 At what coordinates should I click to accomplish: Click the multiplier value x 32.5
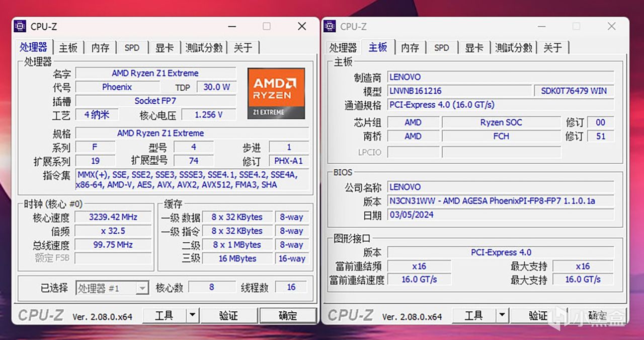tap(113, 231)
